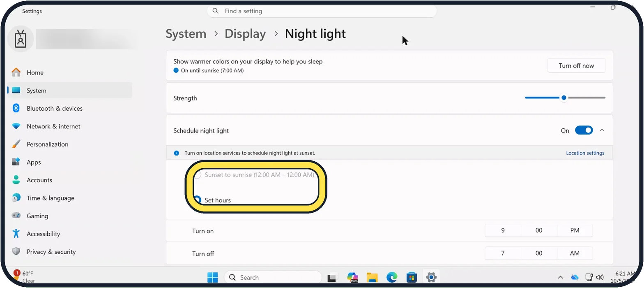The image size is (644, 288).
Task: Launch Microsoft Edge from the taskbar
Action: click(392, 277)
